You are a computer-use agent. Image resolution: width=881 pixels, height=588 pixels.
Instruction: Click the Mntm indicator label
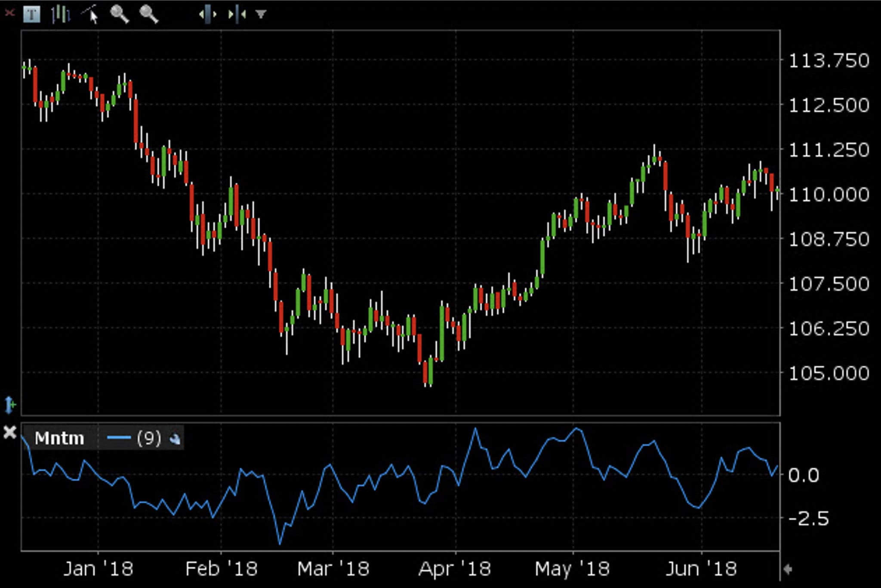tap(59, 438)
